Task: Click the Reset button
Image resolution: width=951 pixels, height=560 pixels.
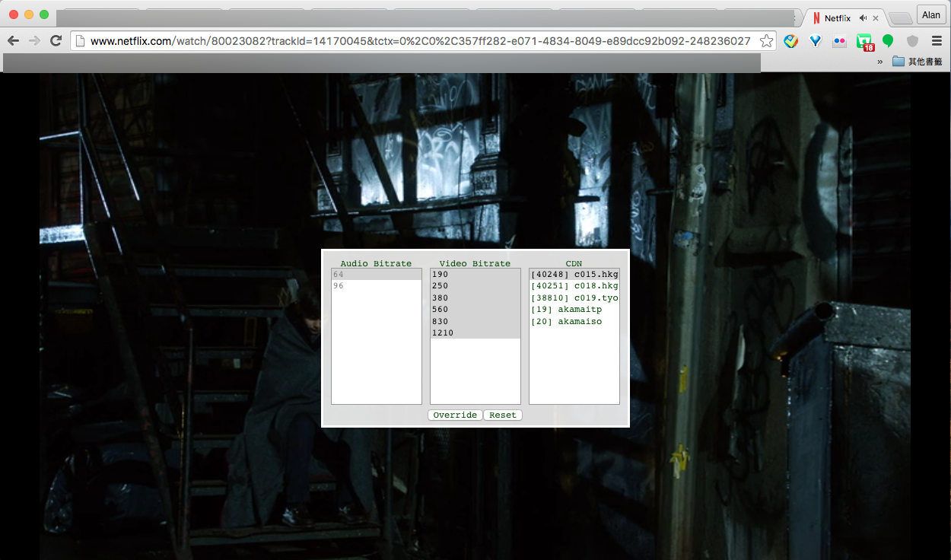Action: coord(503,415)
